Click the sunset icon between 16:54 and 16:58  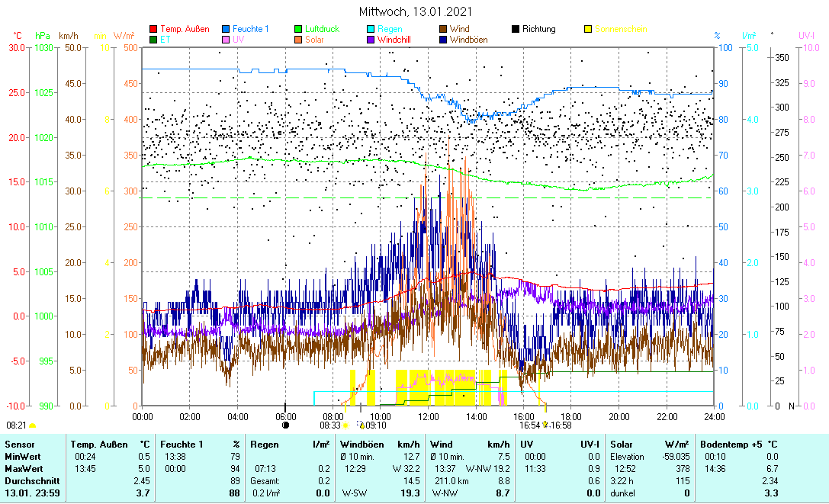pos(545,425)
